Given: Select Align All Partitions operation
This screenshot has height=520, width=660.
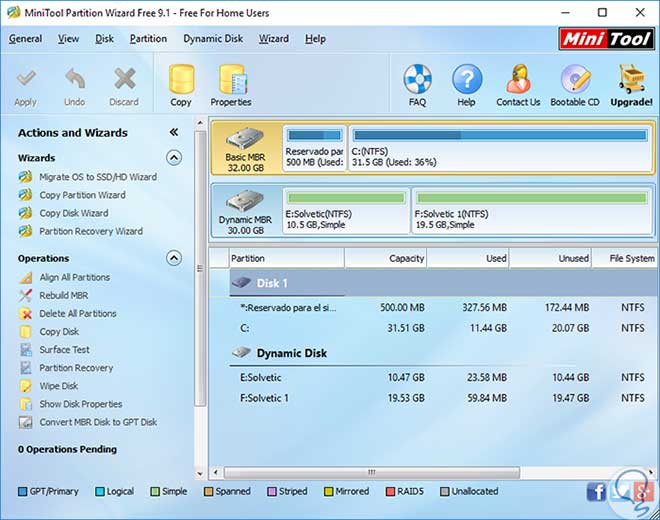Looking at the screenshot, I should point(75,277).
